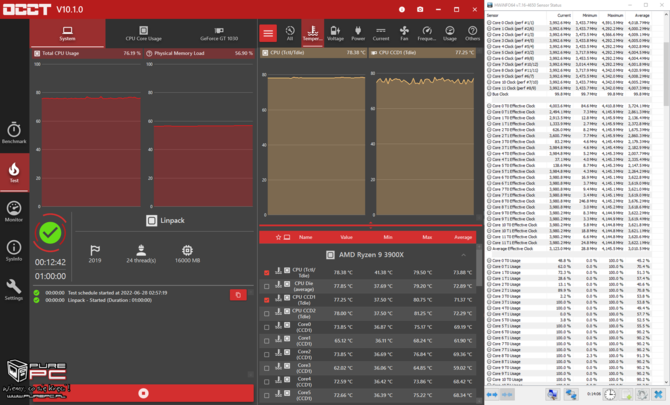The image size is (670, 405).
Task: Click HWiNFO blue X close sensors button
Action: click(x=658, y=394)
